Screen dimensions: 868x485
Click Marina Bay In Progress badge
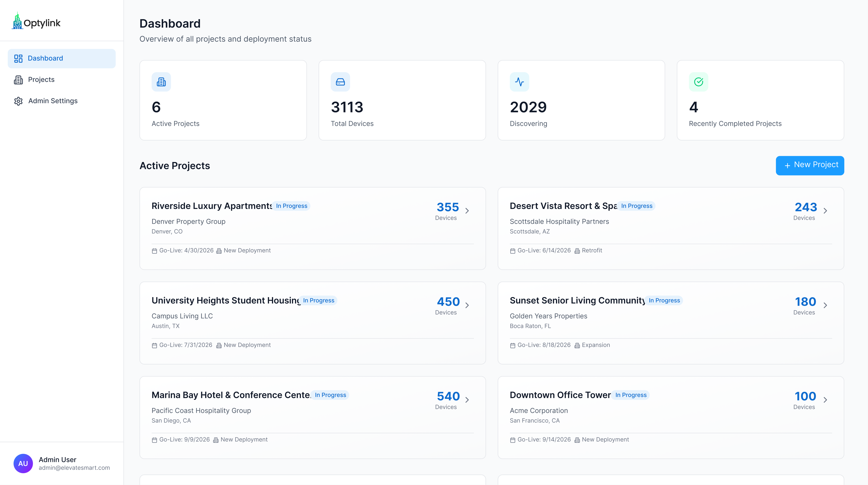click(x=330, y=395)
